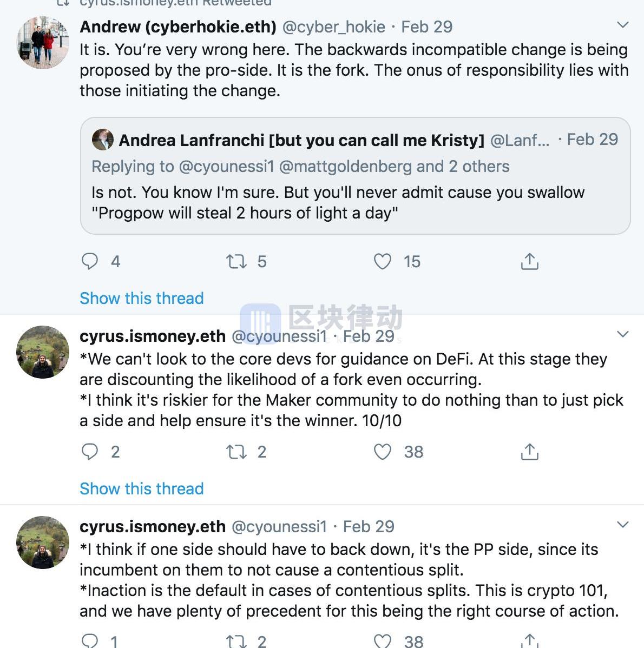The width and height of the screenshot is (644, 648).
Task: Share Andrew cyberhokie's tweet
Action: pos(529,262)
